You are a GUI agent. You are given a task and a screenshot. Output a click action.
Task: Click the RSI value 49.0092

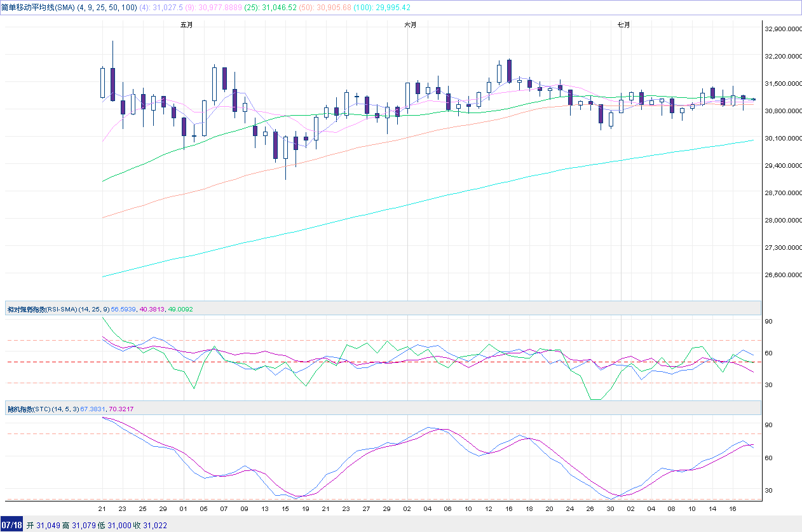point(180,309)
